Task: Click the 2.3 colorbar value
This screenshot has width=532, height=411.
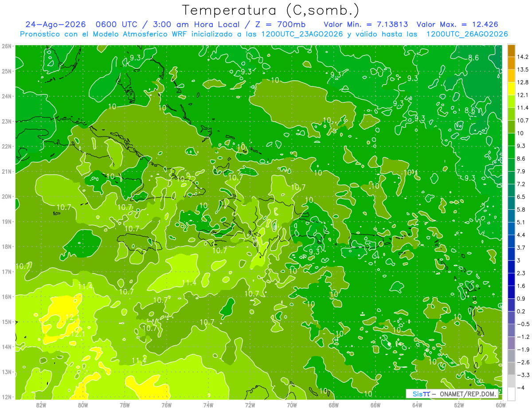Action: [521, 273]
